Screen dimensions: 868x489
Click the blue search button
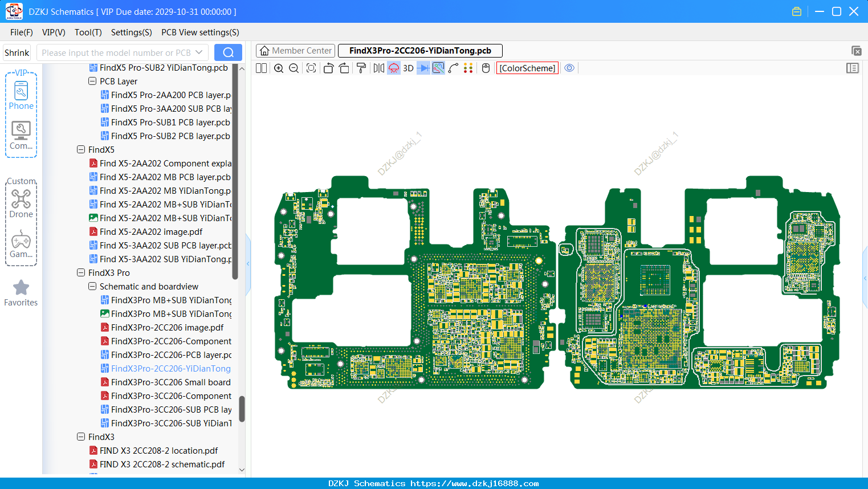(x=228, y=52)
